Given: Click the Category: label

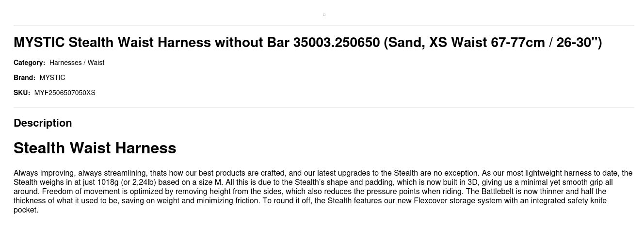Looking at the screenshot, I should point(29,63).
